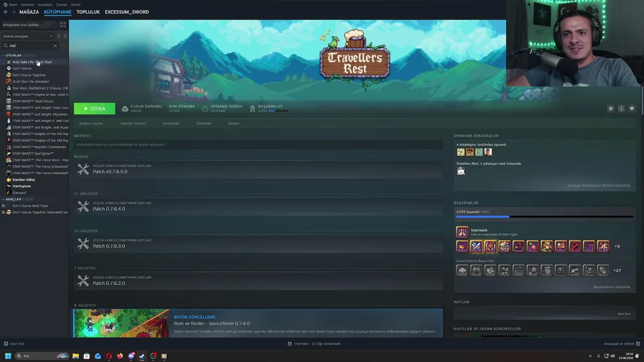Image resolution: width=644 pixels, height=362 pixels.
Task: Click the green OYNA play button
Action: tap(95, 109)
